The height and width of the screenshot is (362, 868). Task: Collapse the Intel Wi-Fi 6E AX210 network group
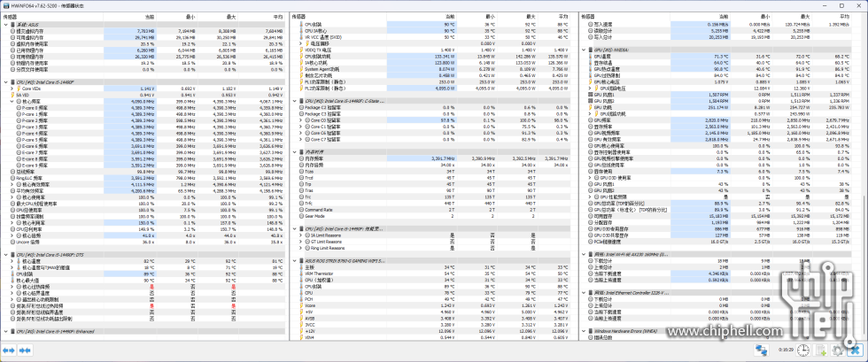click(x=584, y=255)
